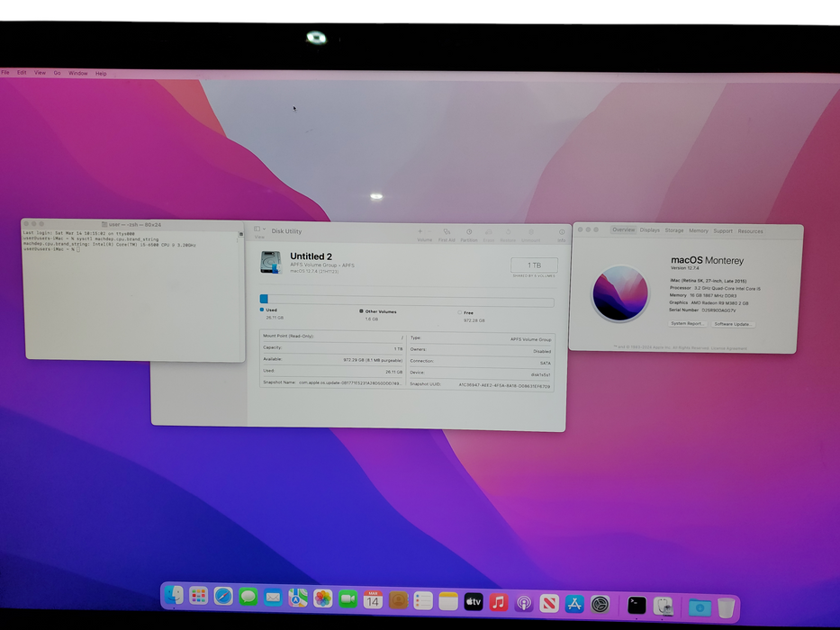The width and height of the screenshot is (840, 630).
Task: Open Contacts app in the dock
Action: pos(398,600)
